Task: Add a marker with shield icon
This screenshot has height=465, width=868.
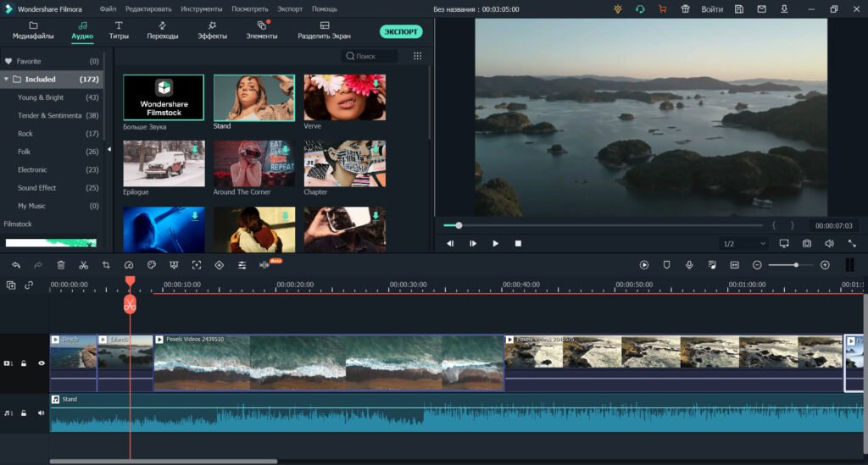Action: pos(666,265)
